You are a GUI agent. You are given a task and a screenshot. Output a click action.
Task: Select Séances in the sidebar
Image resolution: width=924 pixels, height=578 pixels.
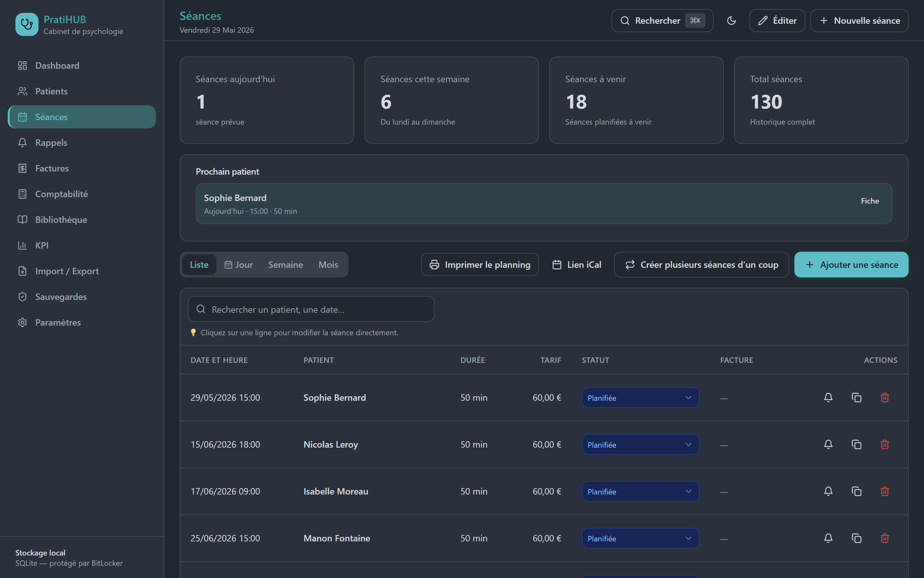point(82,117)
